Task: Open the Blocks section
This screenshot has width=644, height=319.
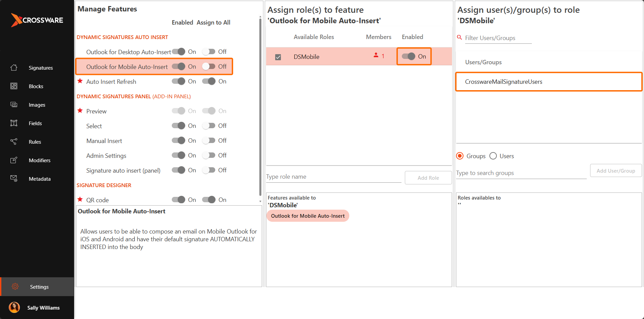Action: click(36, 86)
